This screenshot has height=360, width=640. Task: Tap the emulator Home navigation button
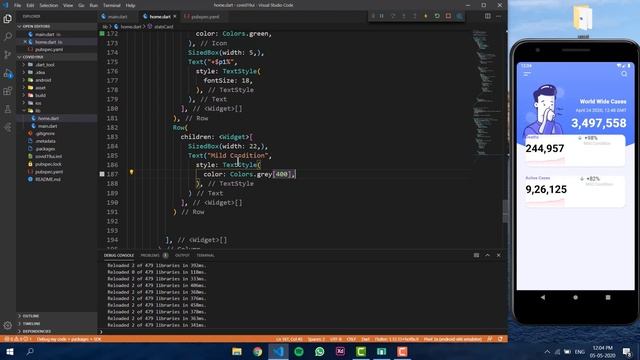pyautogui.click(x=576, y=297)
